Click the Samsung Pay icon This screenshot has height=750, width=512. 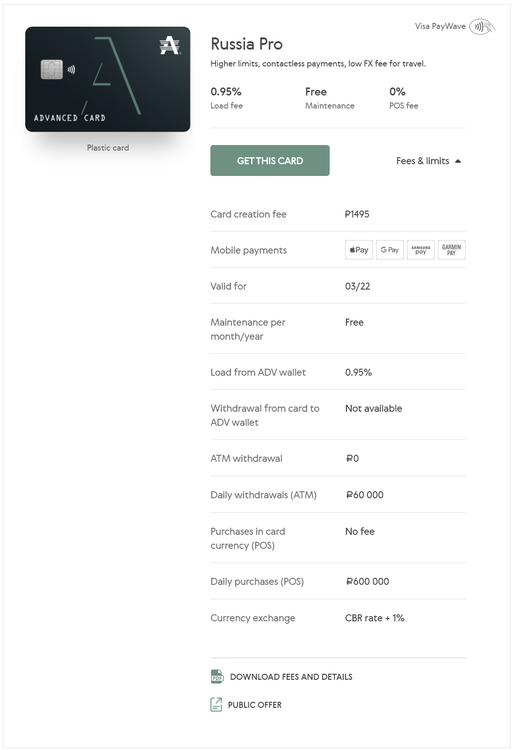click(x=421, y=250)
